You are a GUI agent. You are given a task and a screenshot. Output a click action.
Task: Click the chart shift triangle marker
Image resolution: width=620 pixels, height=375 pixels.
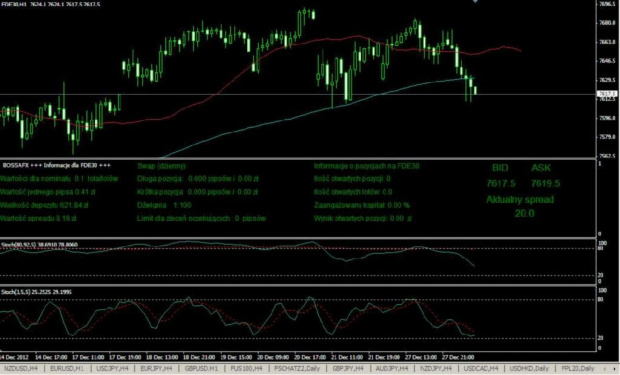click(475, 2)
